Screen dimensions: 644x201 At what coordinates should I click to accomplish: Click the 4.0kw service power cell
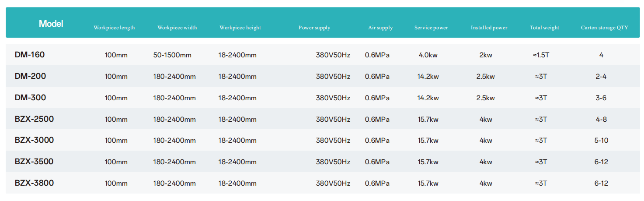[428, 55]
